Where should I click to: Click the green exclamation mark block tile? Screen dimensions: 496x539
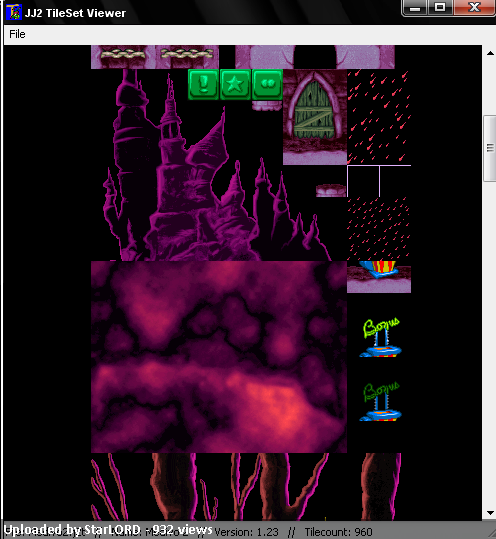pos(203,85)
